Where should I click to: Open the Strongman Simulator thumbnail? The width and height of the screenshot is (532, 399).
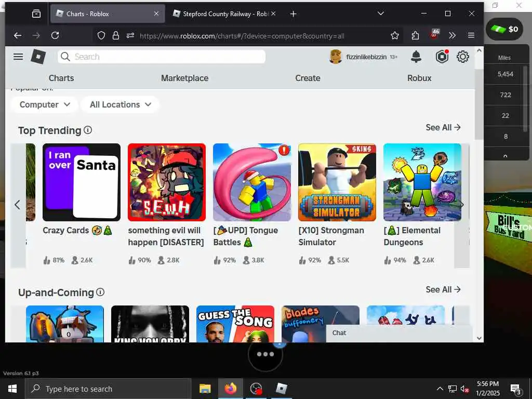(337, 182)
